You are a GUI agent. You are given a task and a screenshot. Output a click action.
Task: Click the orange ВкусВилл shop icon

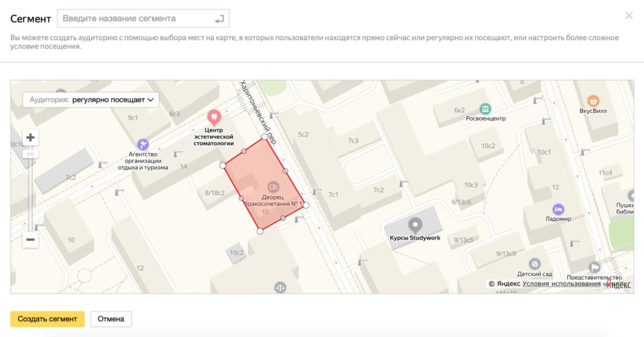coord(592,101)
